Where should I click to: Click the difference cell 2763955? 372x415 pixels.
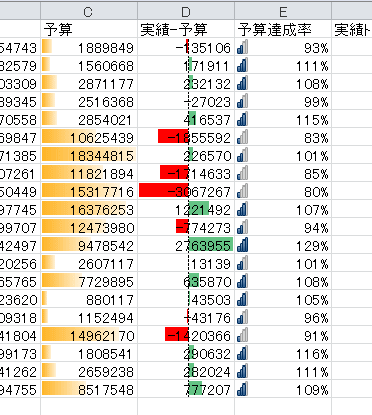(x=186, y=245)
